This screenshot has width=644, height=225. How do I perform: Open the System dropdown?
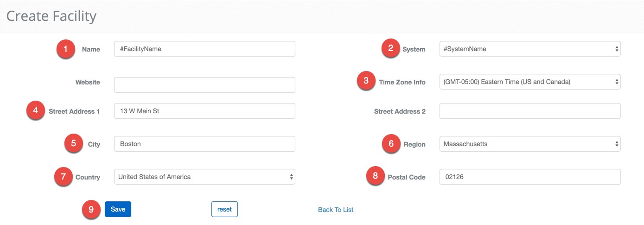tap(529, 49)
